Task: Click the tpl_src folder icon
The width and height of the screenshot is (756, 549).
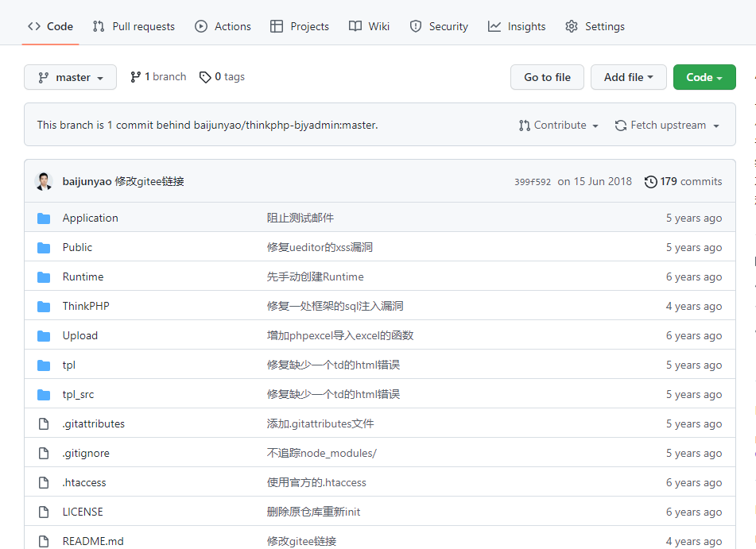Action: click(44, 395)
